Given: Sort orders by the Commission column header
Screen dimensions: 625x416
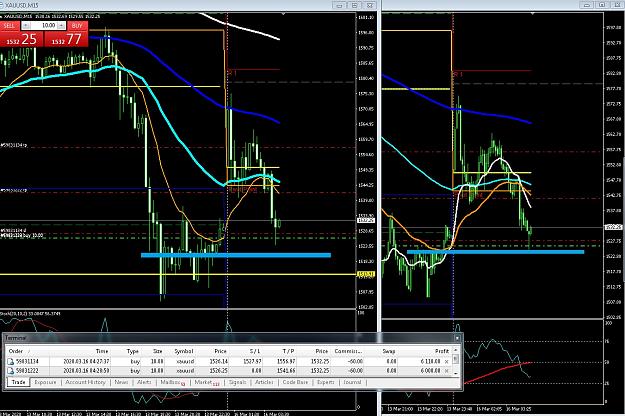Looking at the screenshot, I should click(348, 351).
